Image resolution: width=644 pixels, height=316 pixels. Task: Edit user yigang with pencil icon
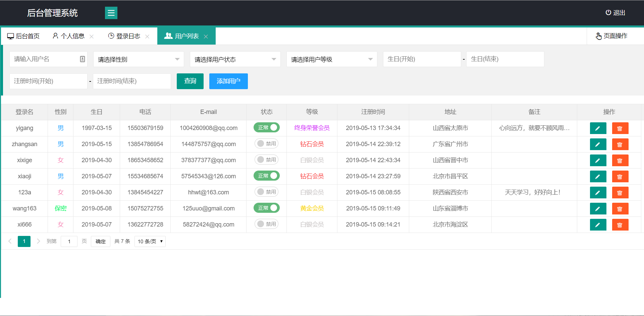(598, 128)
